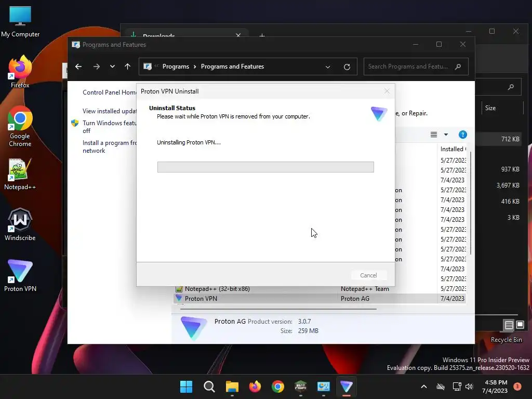Open Turn Windows features on or off
The height and width of the screenshot is (399, 532).
pos(109,127)
